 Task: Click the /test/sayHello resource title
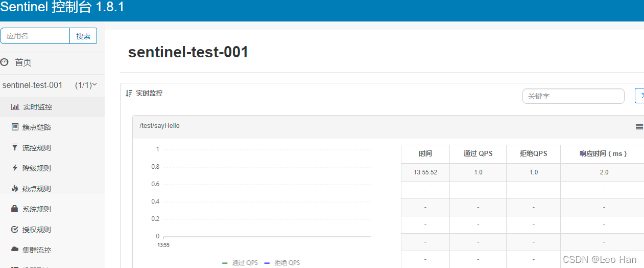pos(159,126)
